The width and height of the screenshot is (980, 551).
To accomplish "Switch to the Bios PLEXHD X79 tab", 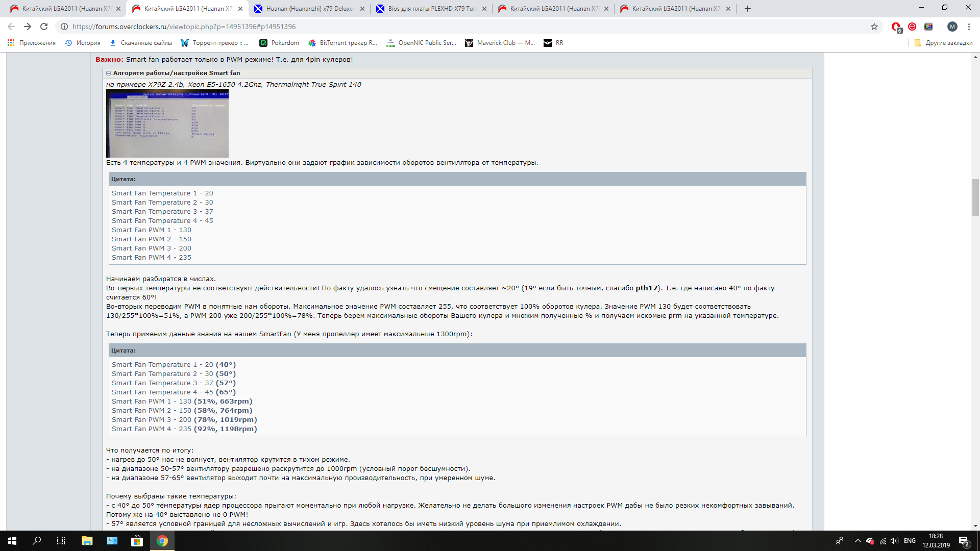I will pyautogui.click(x=431, y=9).
